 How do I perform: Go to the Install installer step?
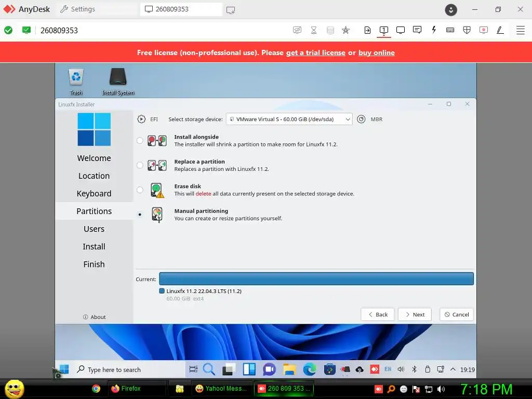coord(94,246)
